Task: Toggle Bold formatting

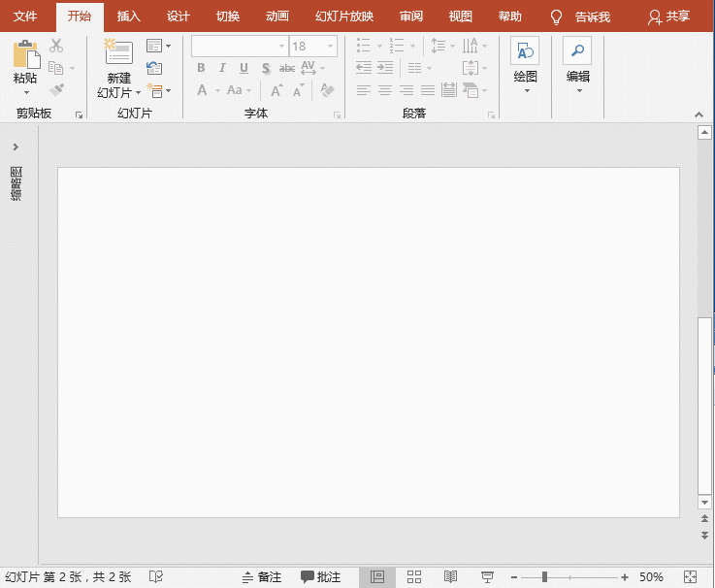Action: click(201, 68)
